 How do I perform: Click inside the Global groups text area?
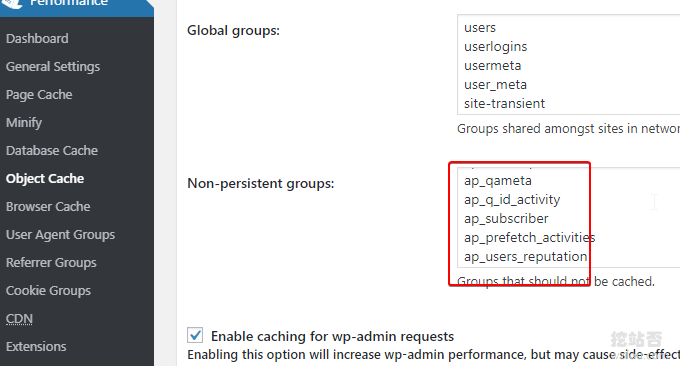point(569,65)
